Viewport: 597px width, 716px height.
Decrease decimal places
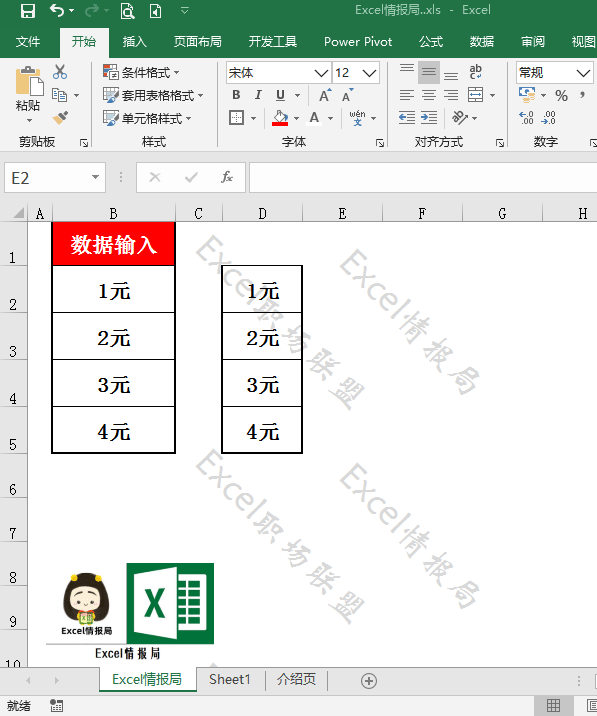click(x=548, y=118)
